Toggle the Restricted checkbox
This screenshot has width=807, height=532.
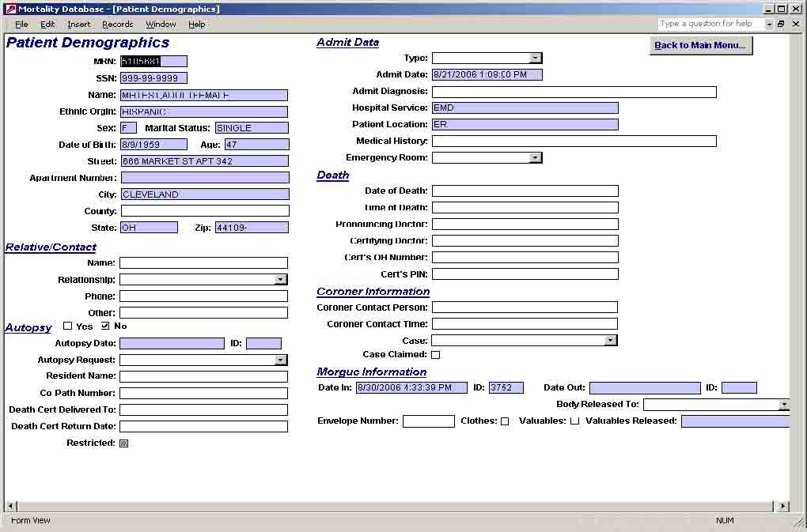click(124, 443)
